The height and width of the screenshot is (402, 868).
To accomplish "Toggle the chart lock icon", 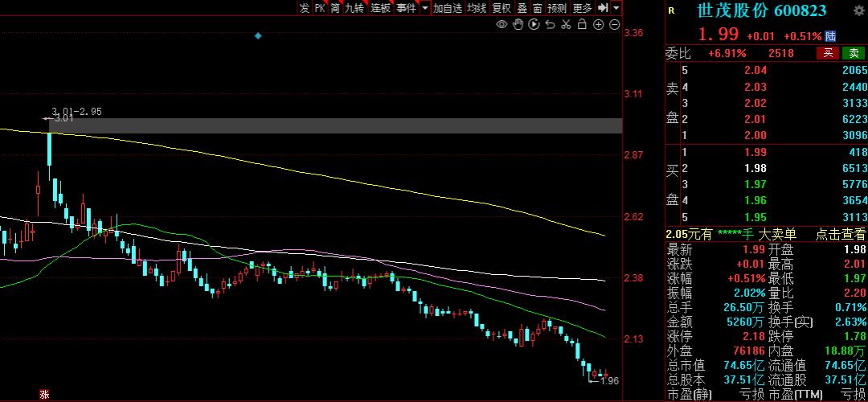I will click(582, 25).
